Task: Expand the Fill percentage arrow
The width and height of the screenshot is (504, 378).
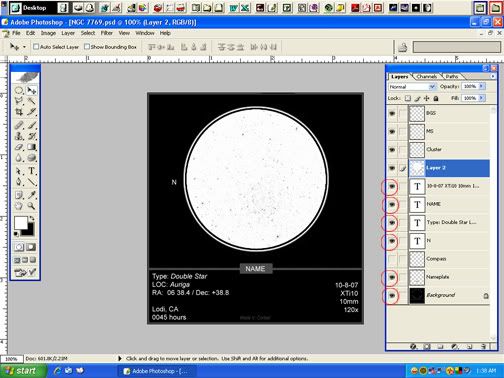Action: (482, 98)
